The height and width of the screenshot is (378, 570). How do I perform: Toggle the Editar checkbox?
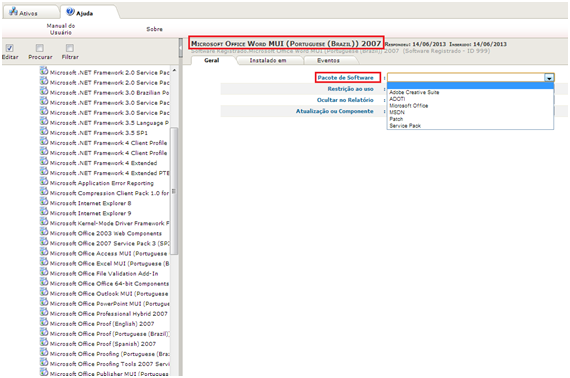coord(9,48)
